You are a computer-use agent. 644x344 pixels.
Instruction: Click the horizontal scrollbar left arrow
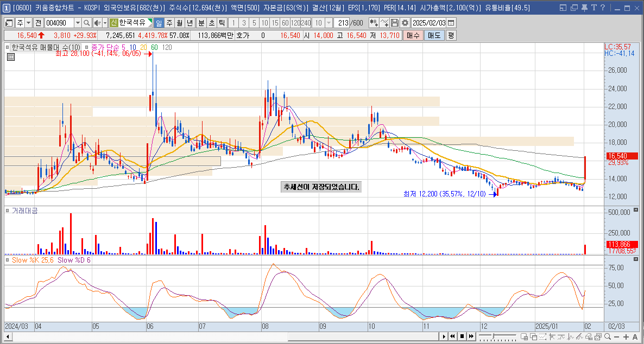[8, 336]
